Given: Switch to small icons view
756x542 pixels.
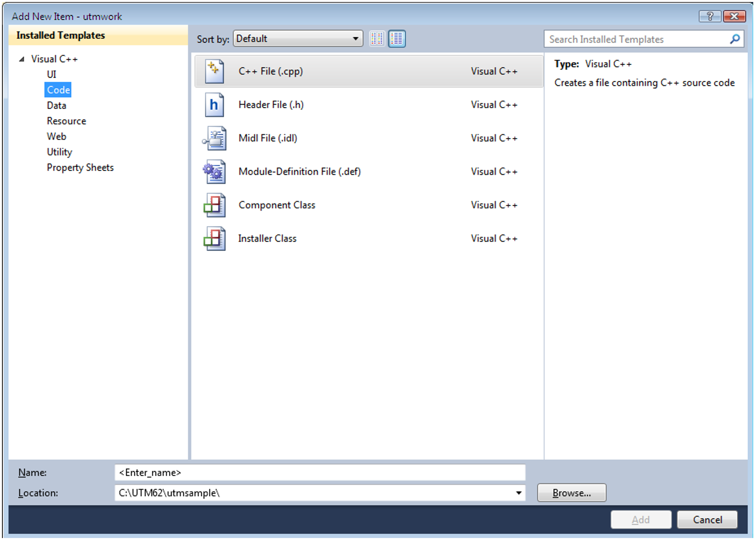Looking at the screenshot, I should [377, 39].
